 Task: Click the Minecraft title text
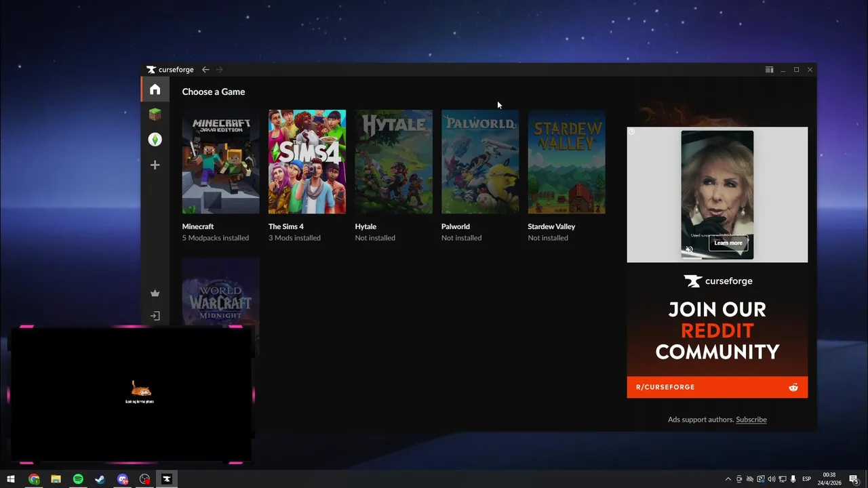(198, 226)
